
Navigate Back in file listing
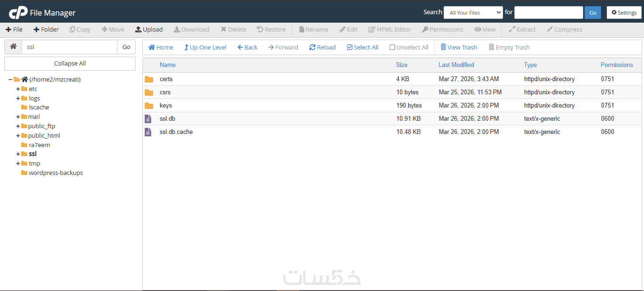(x=248, y=47)
